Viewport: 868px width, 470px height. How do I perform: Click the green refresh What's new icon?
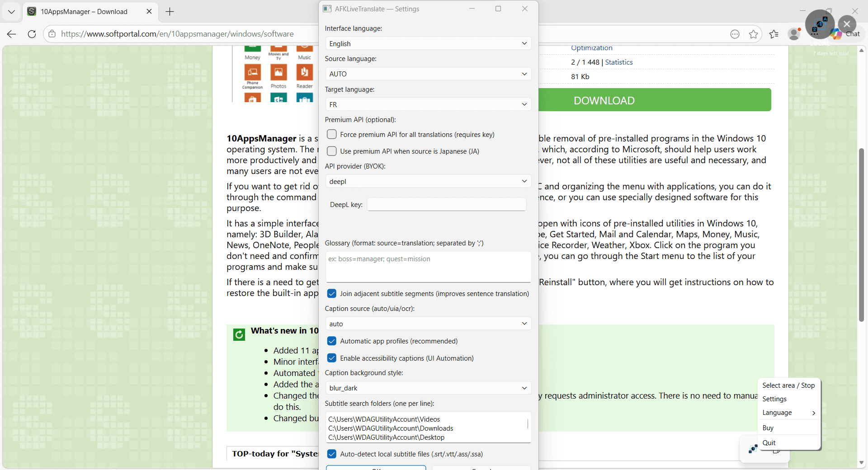coord(239,334)
